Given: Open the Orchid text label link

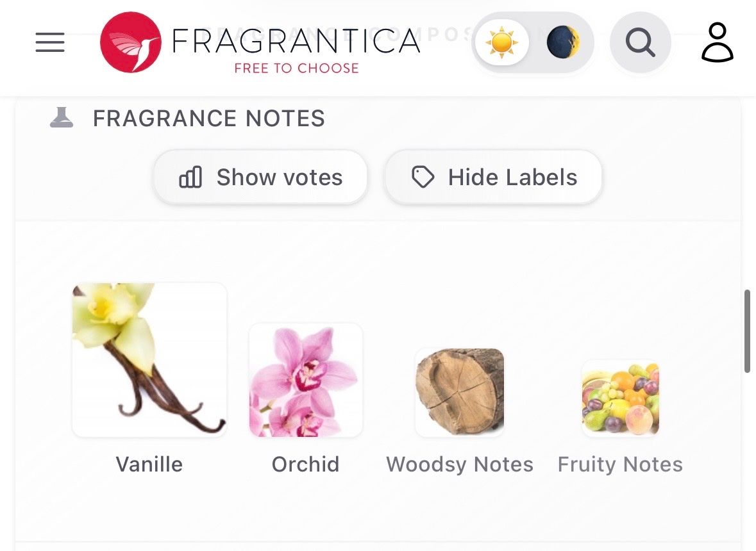Looking at the screenshot, I should tap(306, 465).
